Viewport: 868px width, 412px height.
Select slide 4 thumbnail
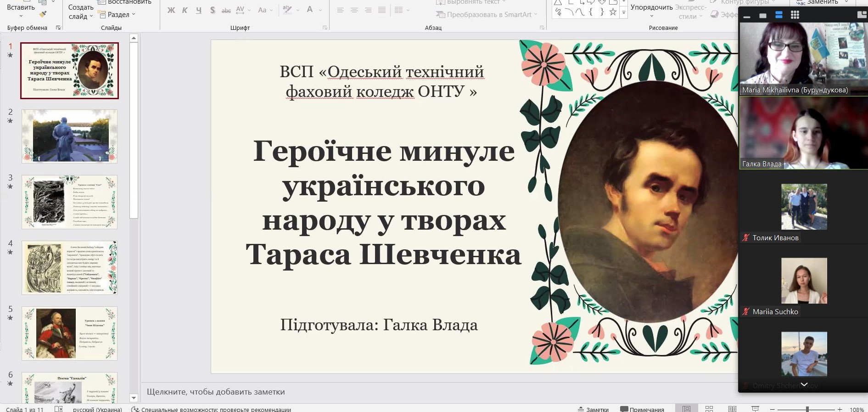click(x=69, y=267)
